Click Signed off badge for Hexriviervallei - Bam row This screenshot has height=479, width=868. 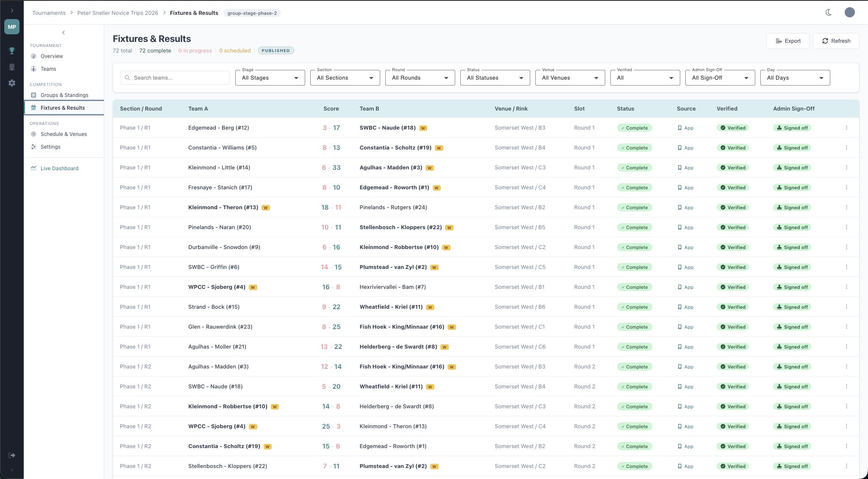[x=792, y=287]
